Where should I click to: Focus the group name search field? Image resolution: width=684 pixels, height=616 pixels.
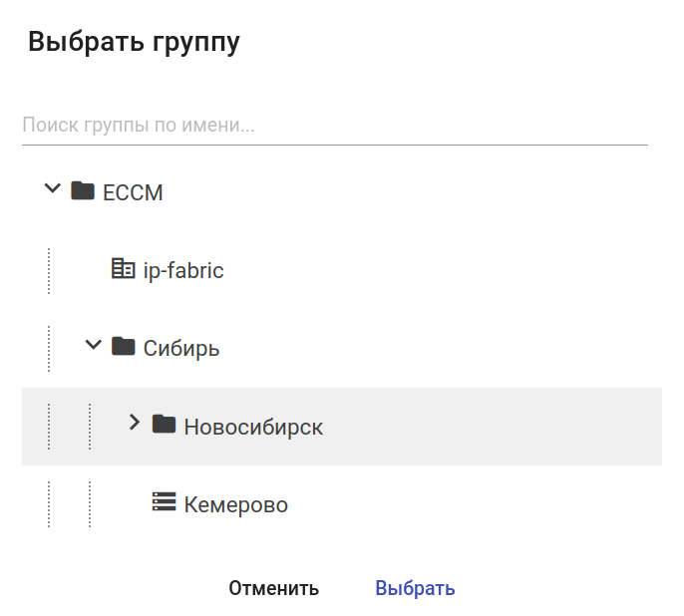pos(334,127)
